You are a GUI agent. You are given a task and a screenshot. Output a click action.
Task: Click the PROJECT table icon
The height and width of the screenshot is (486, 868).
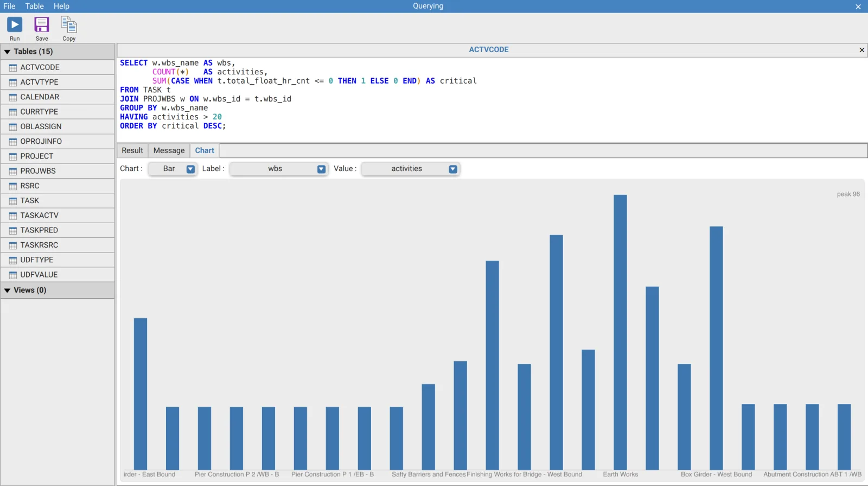coord(13,157)
